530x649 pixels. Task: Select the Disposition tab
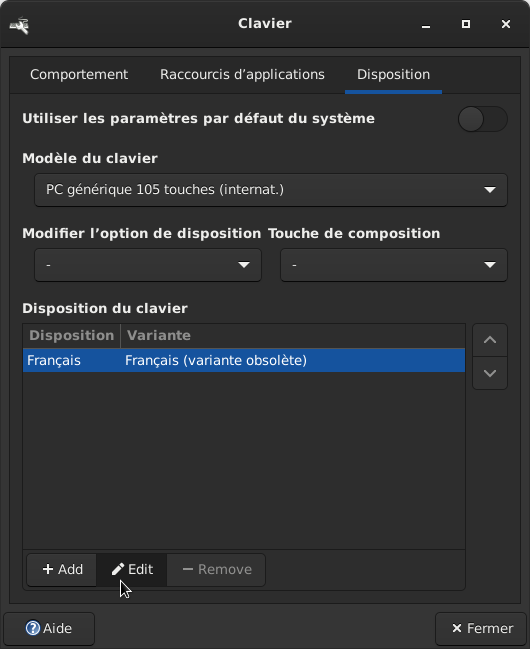click(x=393, y=75)
